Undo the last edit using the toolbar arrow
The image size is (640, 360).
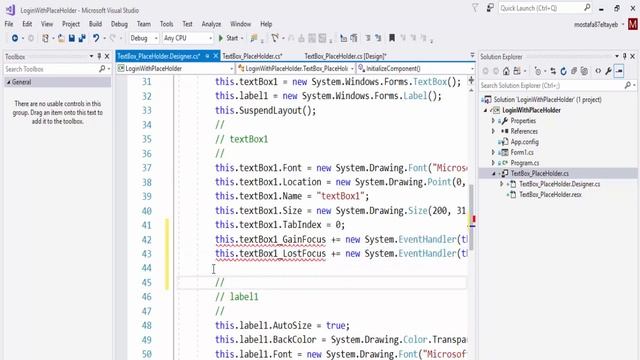(96, 38)
